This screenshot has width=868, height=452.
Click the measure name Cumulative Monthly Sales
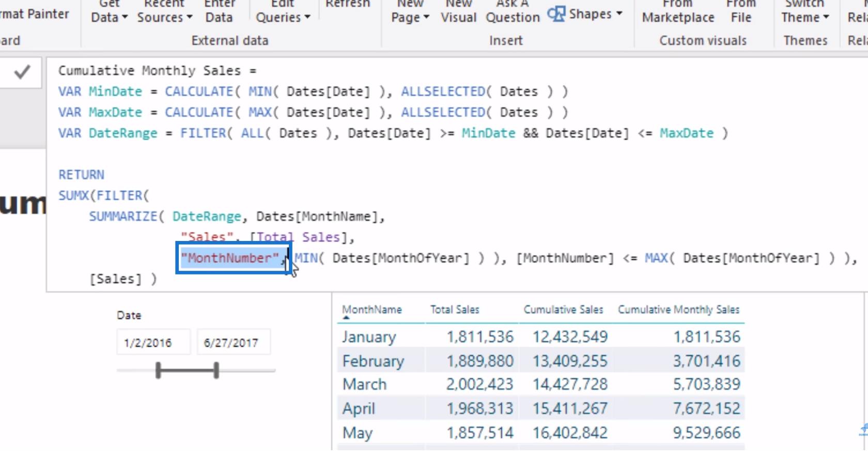[149, 70]
